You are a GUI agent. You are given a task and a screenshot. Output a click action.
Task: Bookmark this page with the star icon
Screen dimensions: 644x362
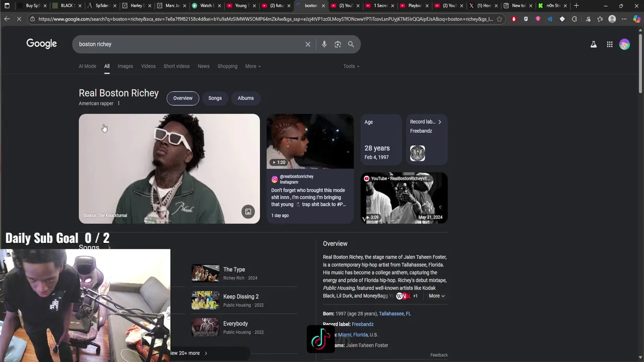point(499,19)
